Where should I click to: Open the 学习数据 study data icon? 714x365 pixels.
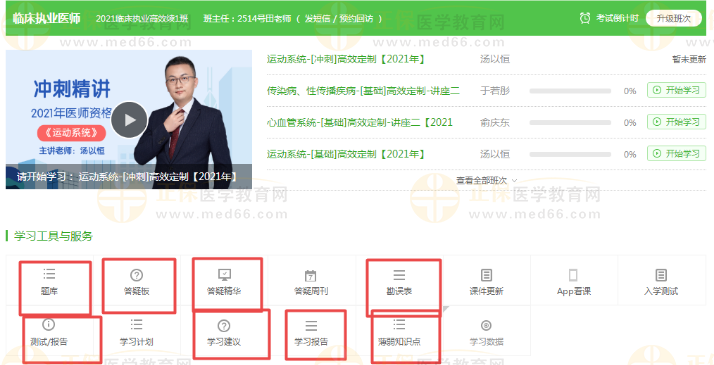point(486,325)
